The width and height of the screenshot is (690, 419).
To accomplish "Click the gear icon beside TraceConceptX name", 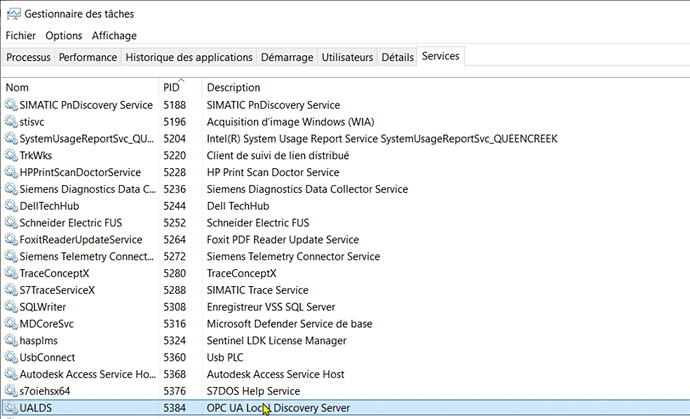I will click(x=11, y=273).
